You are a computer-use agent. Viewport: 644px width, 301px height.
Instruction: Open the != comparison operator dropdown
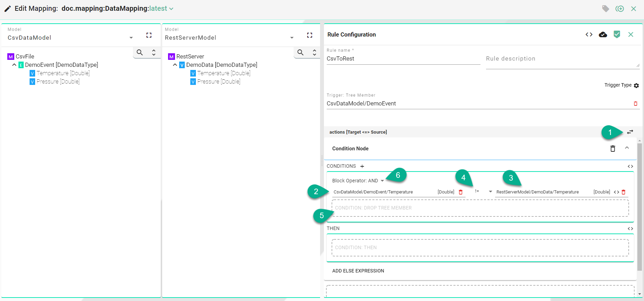(x=490, y=192)
